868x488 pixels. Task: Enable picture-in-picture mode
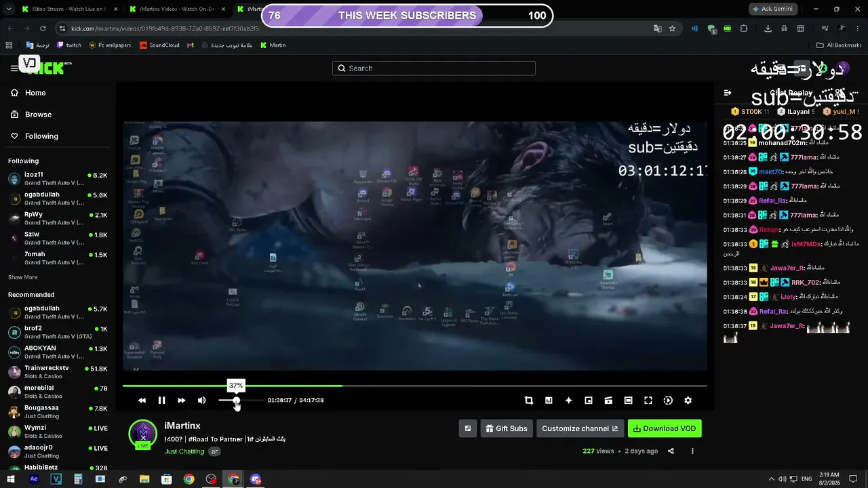click(x=589, y=401)
